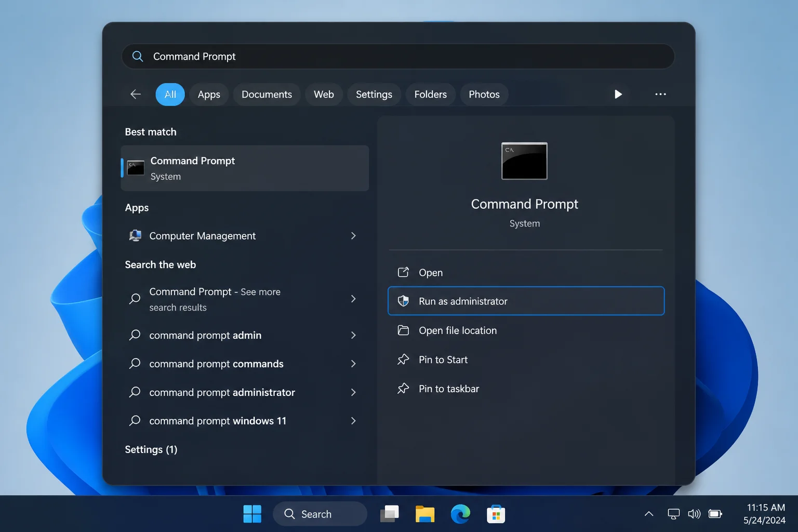
Task: Click search icon beside 'command prompt admin'
Action: click(135, 335)
